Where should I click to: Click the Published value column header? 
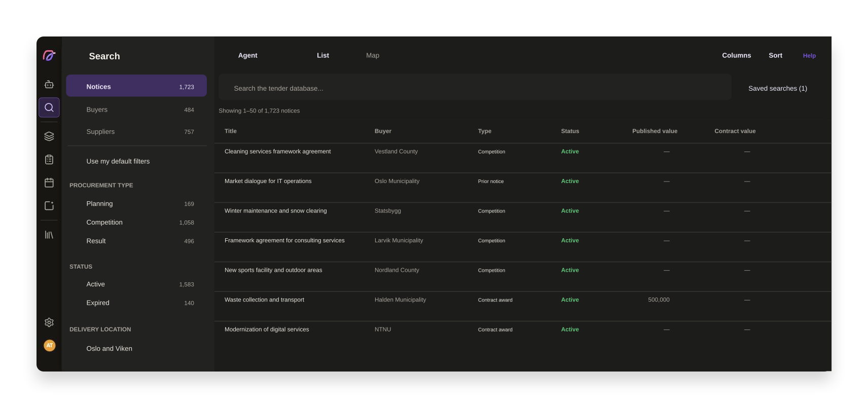tap(655, 131)
